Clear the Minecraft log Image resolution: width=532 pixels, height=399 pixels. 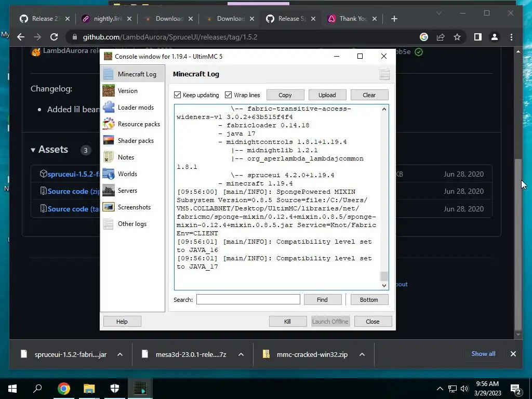pyautogui.click(x=369, y=95)
